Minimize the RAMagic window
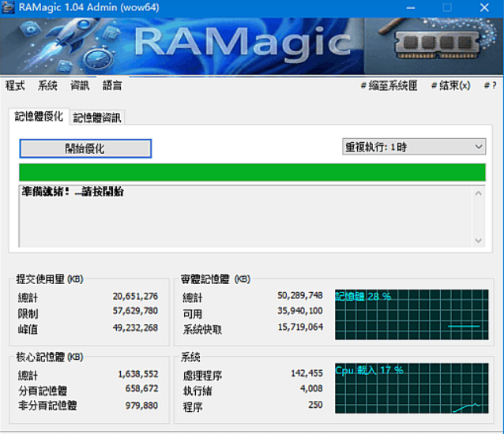 coord(411,8)
